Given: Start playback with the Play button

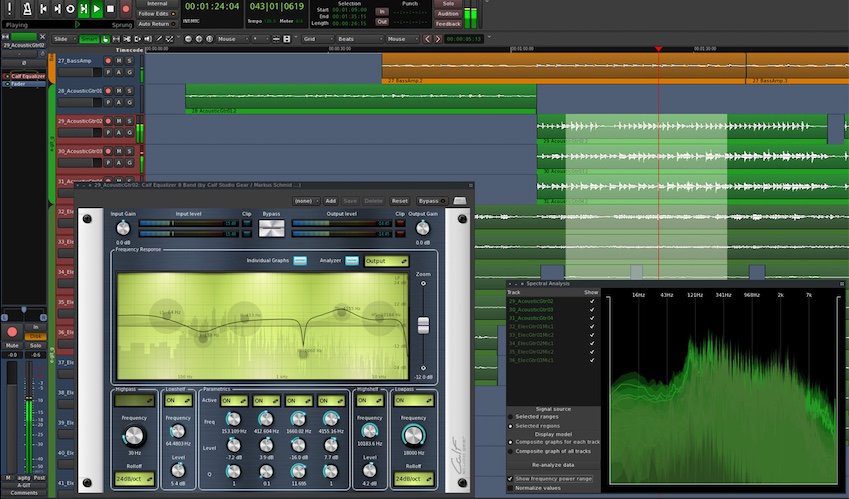Looking at the screenshot, I should click(97, 9).
